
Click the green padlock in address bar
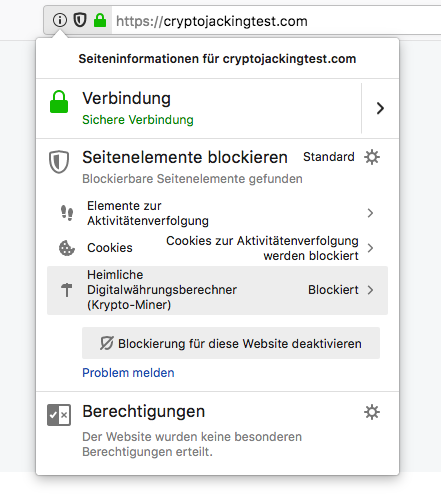tap(100, 20)
